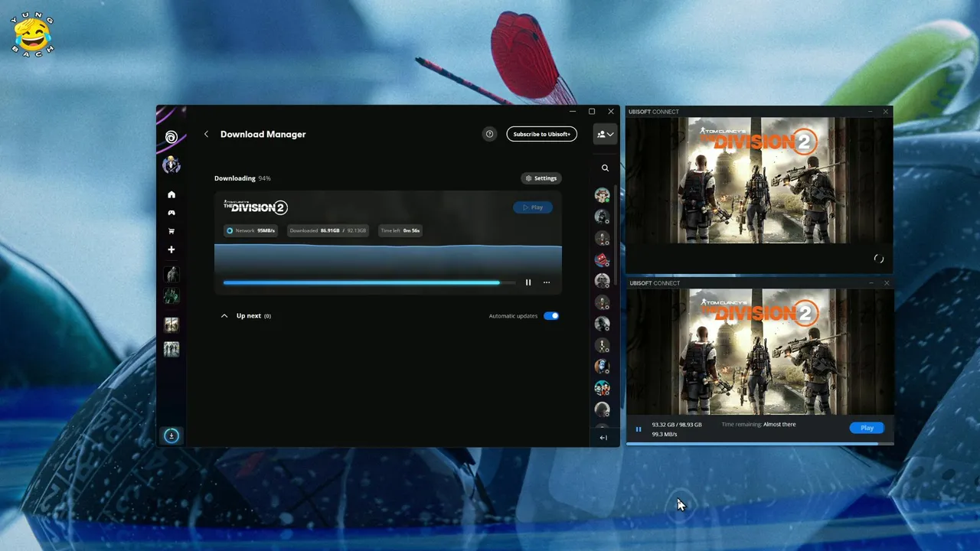Viewport: 980px width, 551px height.
Task: Pause download in the lower Ubisoft Connect window
Action: [639, 429]
